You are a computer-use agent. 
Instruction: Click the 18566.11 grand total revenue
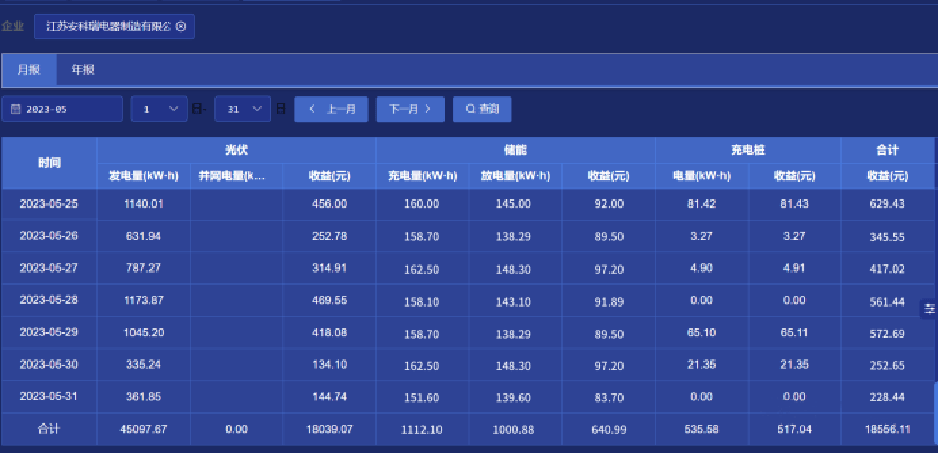coord(887,430)
